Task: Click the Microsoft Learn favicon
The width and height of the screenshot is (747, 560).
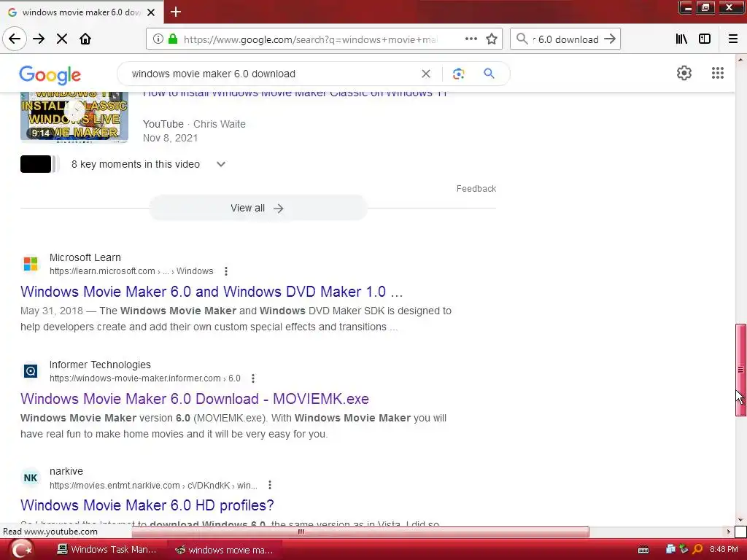Action: click(x=31, y=264)
